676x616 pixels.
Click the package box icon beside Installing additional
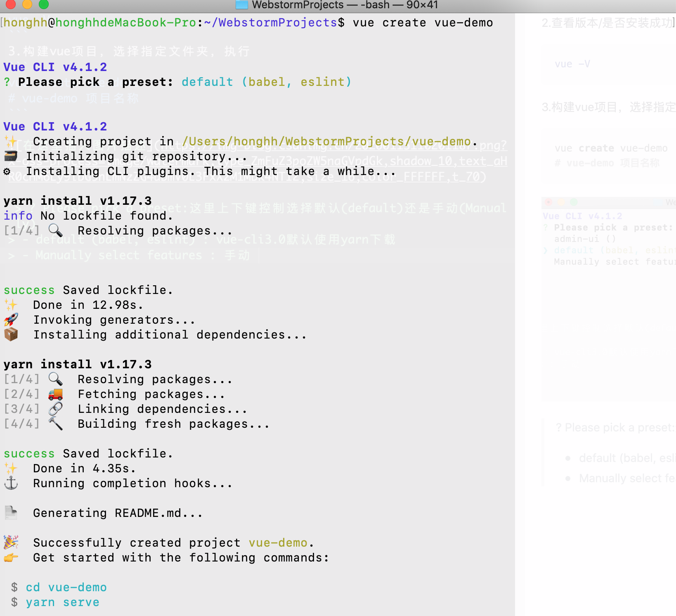[x=11, y=335]
